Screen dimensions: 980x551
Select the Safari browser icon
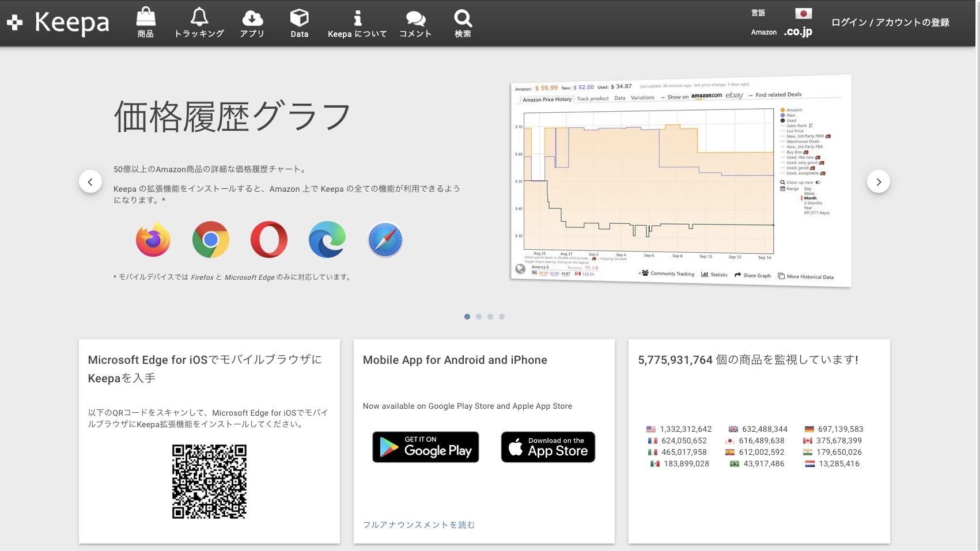click(x=385, y=240)
